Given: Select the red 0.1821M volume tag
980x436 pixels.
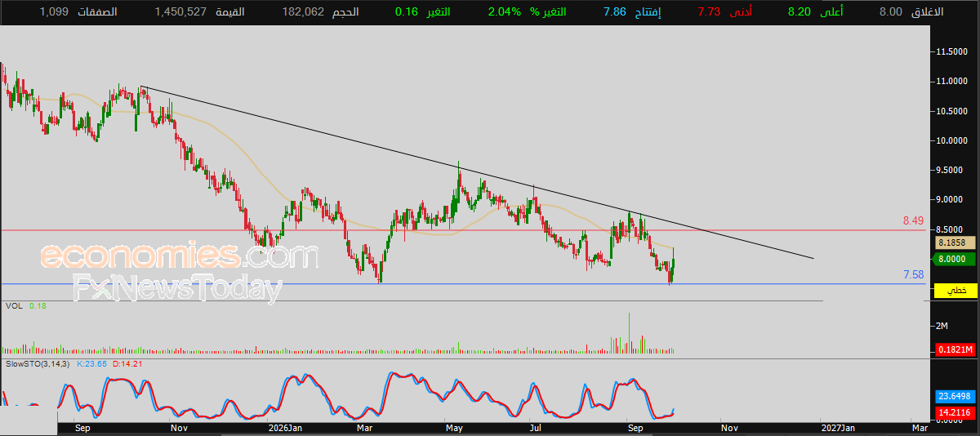Looking at the screenshot, I should pos(954,350).
